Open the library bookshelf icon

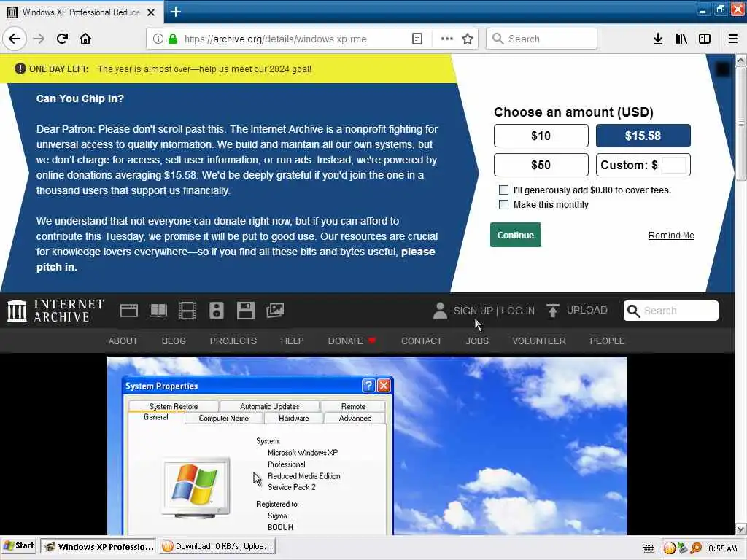point(681,39)
